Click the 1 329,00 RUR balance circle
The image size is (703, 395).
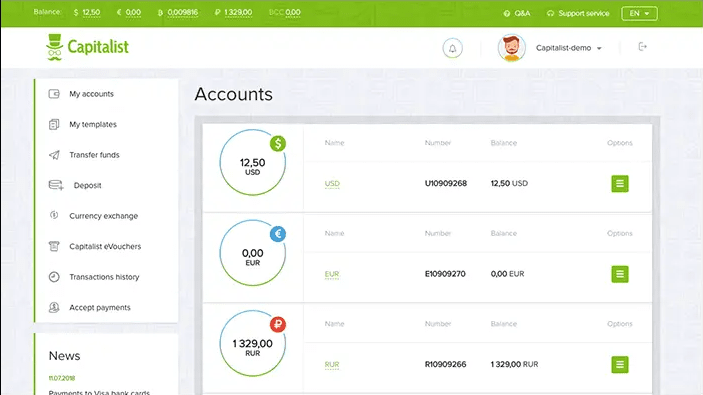click(x=252, y=343)
